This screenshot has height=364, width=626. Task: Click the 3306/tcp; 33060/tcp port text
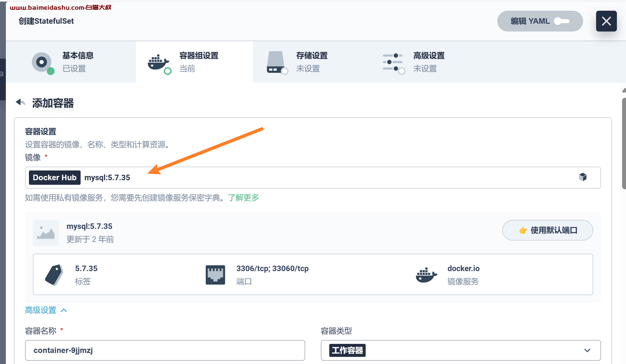pyautogui.click(x=272, y=269)
